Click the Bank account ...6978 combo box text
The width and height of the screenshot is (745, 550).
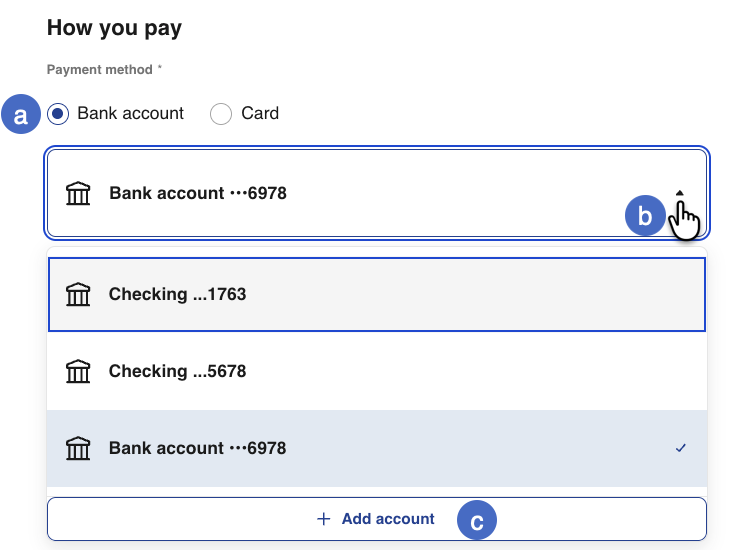[x=198, y=193]
